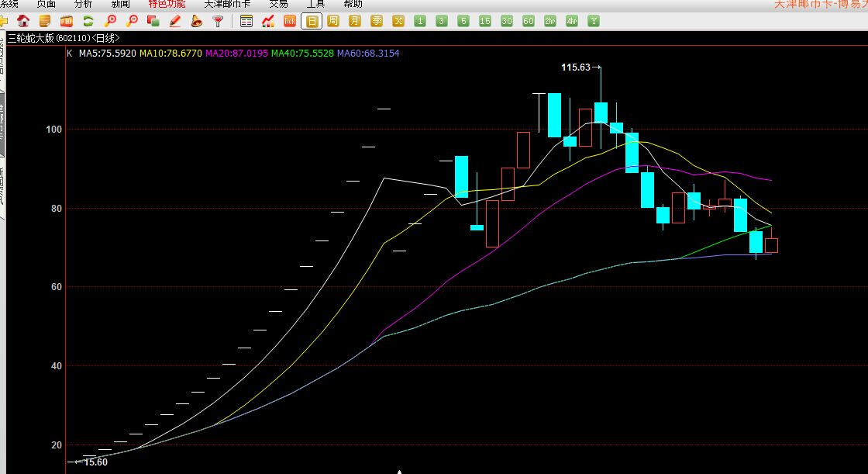Select the weekly (周) period button

(x=333, y=21)
